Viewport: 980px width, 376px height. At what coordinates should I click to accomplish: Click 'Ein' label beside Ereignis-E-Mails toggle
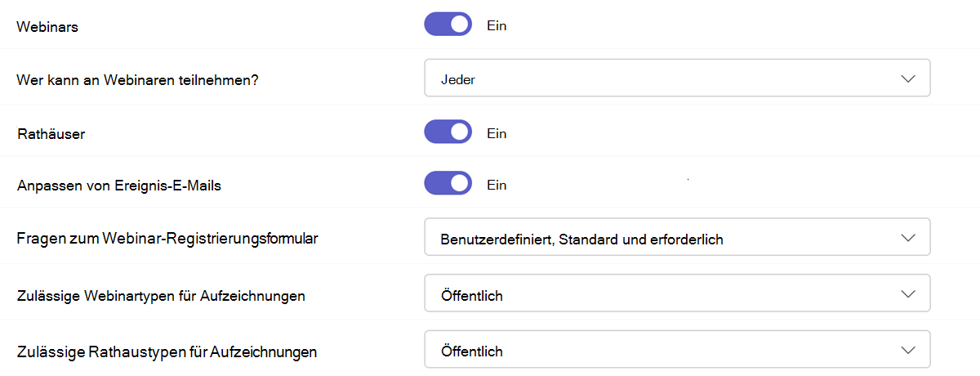(497, 185)
